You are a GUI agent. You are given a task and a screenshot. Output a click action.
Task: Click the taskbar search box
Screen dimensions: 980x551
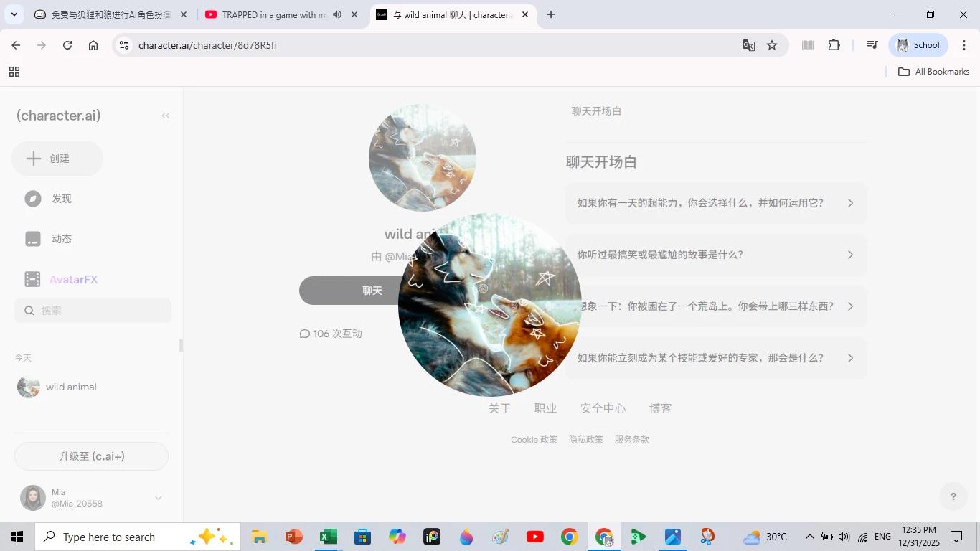pos(137,537)
